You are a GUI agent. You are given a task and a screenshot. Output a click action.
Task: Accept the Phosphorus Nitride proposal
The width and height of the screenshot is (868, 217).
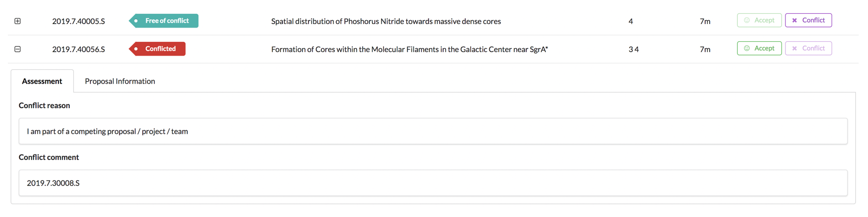pyautogui.click(x=758, y=20)
